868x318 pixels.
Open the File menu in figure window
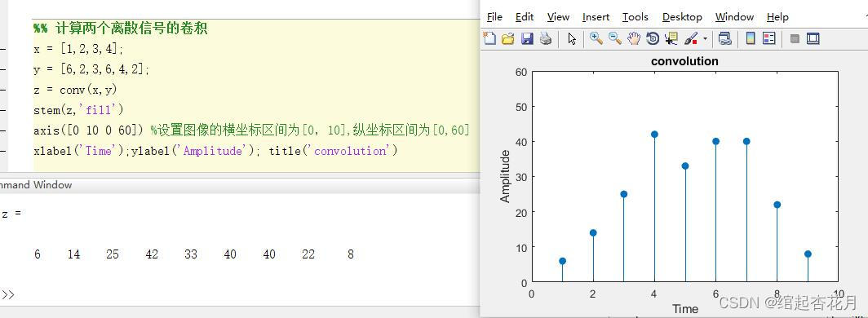point(494,17)
